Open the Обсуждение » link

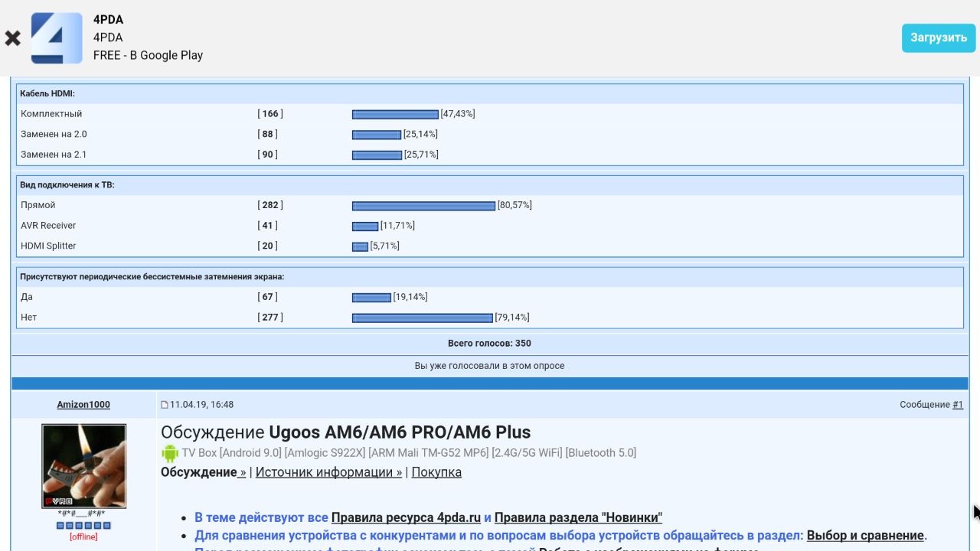click(x=204, y=472)
